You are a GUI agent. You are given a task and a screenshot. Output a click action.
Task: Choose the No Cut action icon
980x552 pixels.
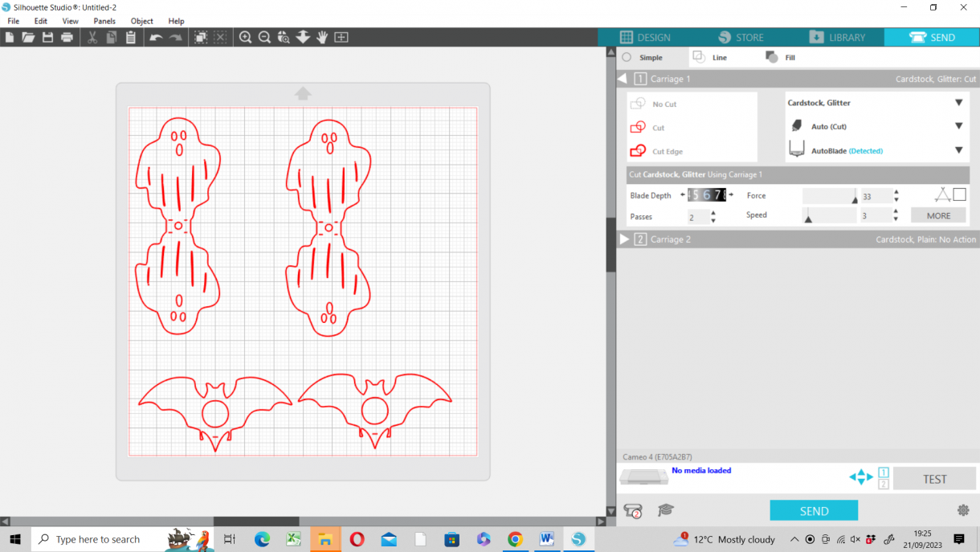[x=638, y=104]
